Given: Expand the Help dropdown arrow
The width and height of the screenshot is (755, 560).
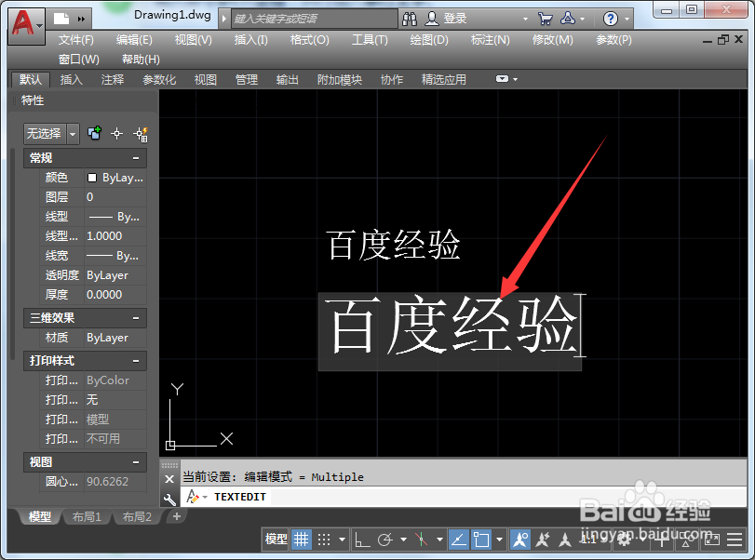Looking at the screenshot, I should click(x=627, y=20).
